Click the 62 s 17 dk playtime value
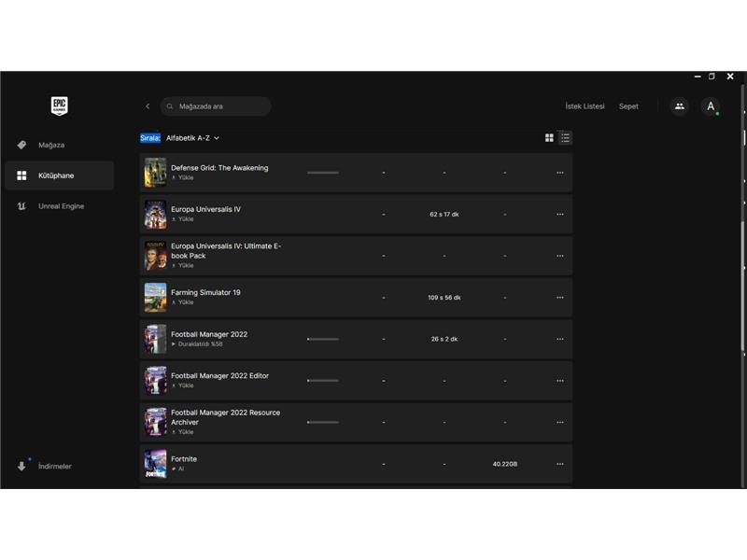The width and height of the screenshot is (747, 560). [444, 215]
